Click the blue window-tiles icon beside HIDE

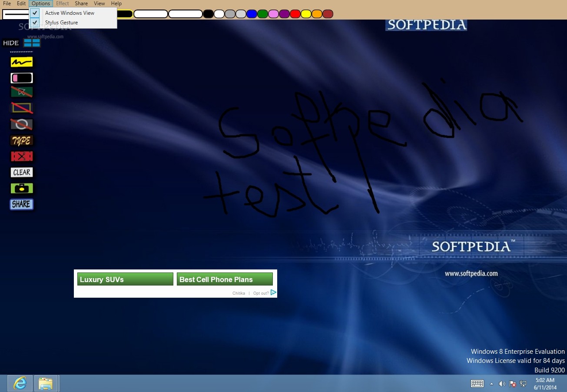point(32,43)
